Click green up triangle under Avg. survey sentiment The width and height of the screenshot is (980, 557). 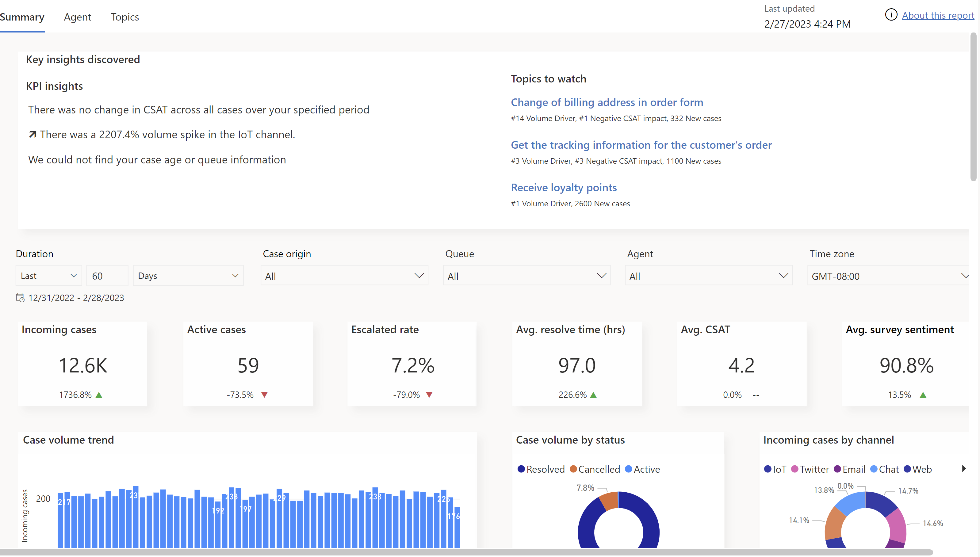coord(923,395)
